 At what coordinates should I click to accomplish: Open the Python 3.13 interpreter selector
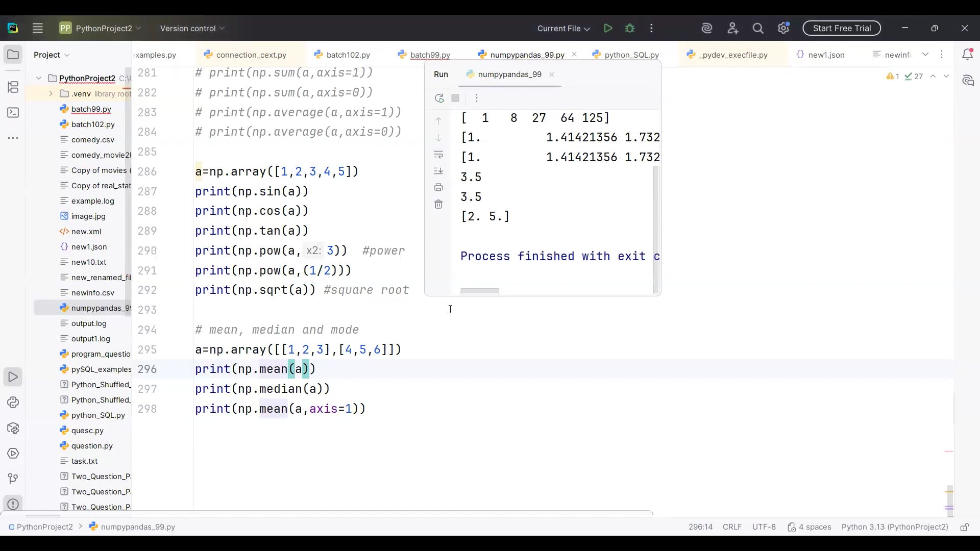point(895,527)
